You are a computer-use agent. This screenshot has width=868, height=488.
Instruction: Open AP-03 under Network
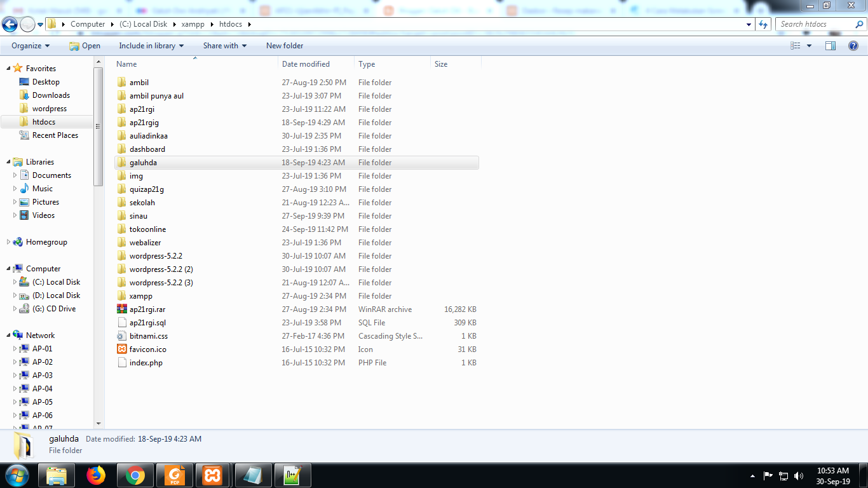coord(42,376)
